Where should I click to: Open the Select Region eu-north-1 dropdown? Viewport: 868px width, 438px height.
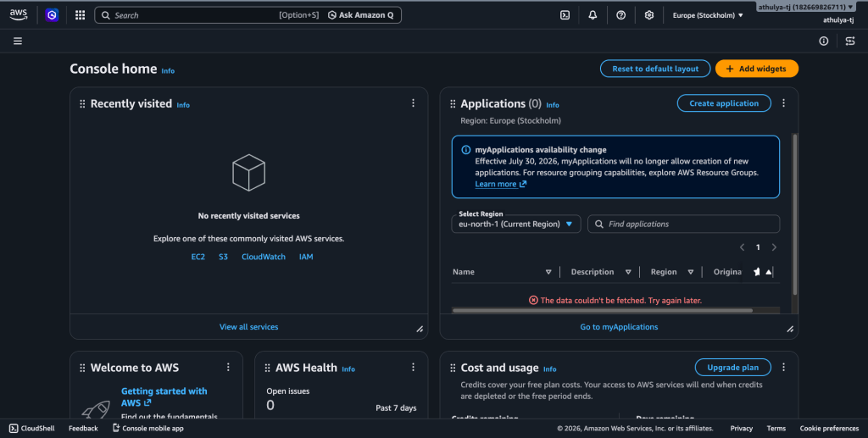[x=516, y=224]
